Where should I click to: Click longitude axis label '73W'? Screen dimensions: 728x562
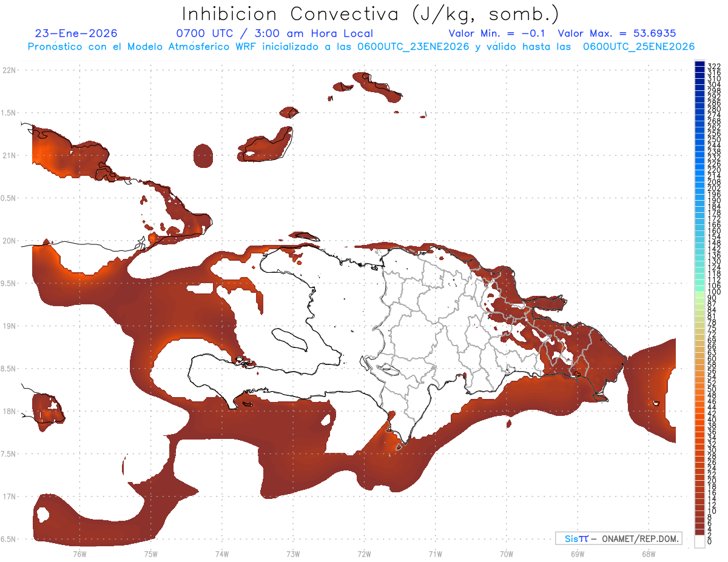click(x=293, y=554)
